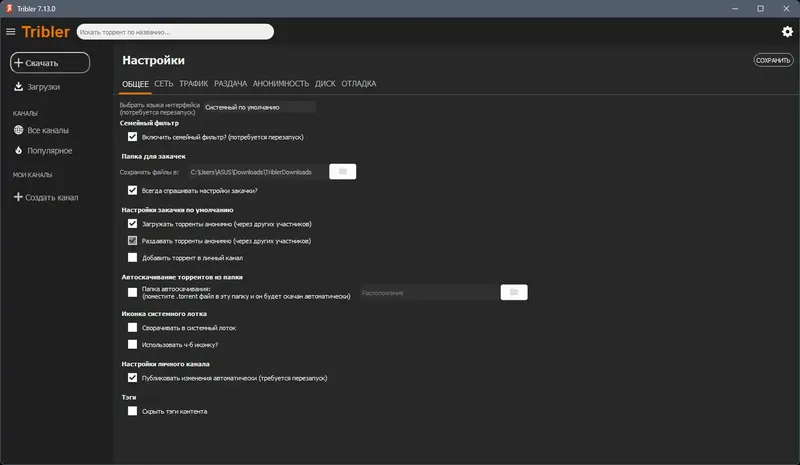Image resolution: width=800 pixels, height=465 pixels.
Task: Browse for download folder with folder icon
Action: pyautogui.click(x=343, y=172)
